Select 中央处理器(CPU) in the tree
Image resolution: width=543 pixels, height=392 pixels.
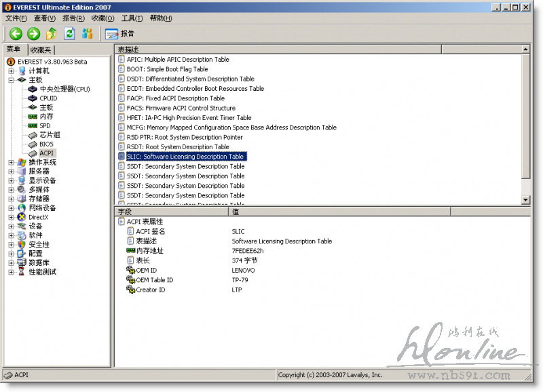[64, 89]
